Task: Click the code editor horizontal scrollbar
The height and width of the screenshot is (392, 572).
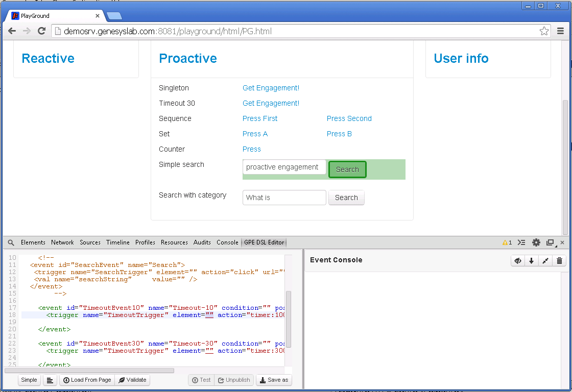Action: point(89,371)
